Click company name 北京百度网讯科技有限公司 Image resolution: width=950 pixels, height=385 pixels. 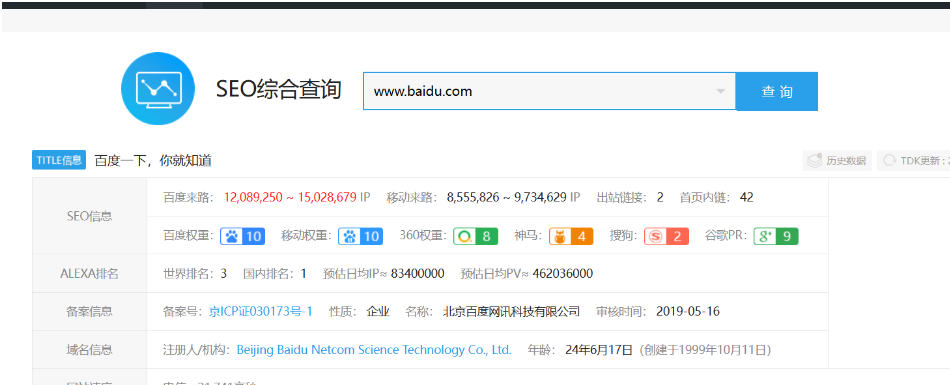coord(511,312)
